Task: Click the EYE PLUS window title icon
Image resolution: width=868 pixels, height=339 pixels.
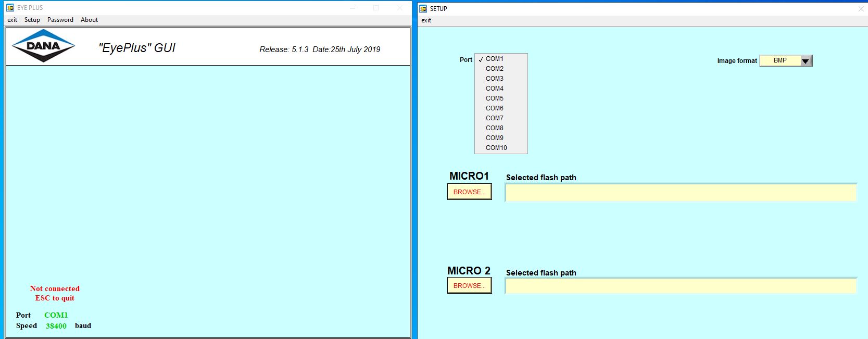Action: click(10, 8)
